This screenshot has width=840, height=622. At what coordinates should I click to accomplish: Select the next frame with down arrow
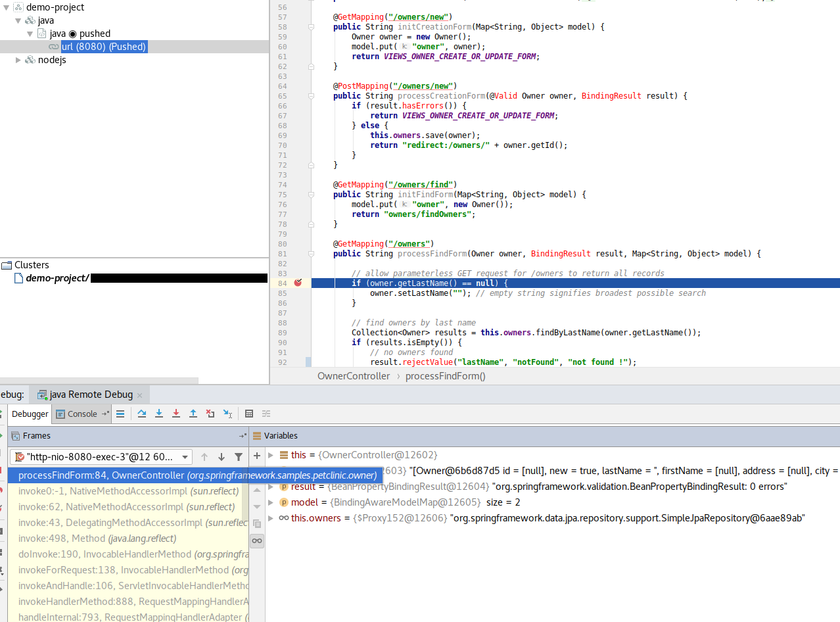coord(222,457)
